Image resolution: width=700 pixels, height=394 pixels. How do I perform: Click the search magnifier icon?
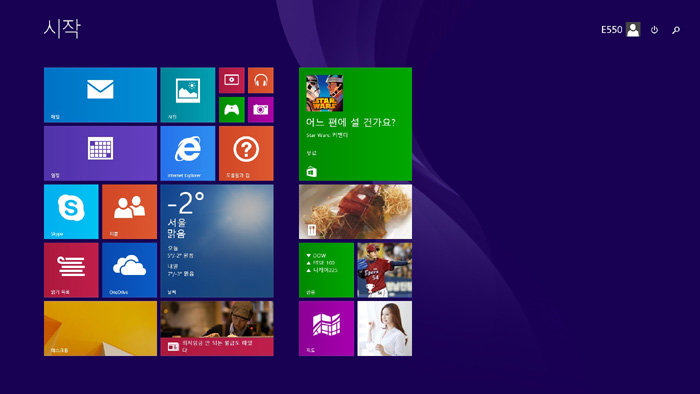[676, 30]
